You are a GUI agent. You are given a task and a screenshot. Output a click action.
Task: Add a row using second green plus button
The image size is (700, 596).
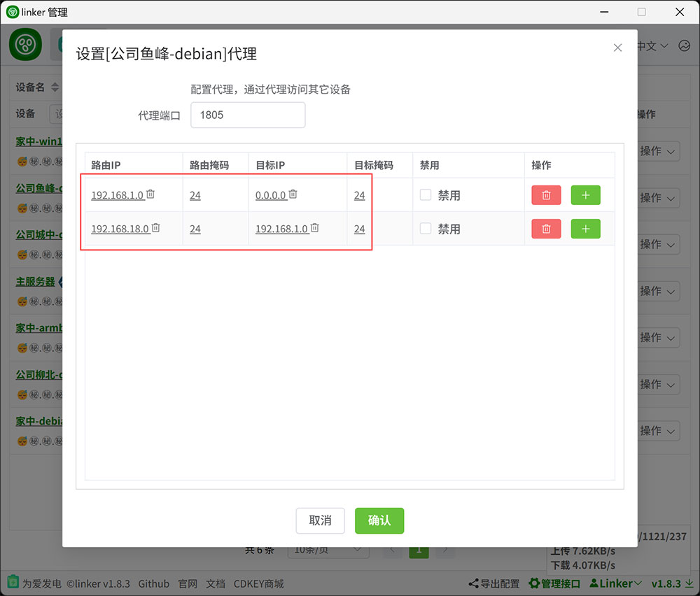pyautogui.click(x=585, y=229)
